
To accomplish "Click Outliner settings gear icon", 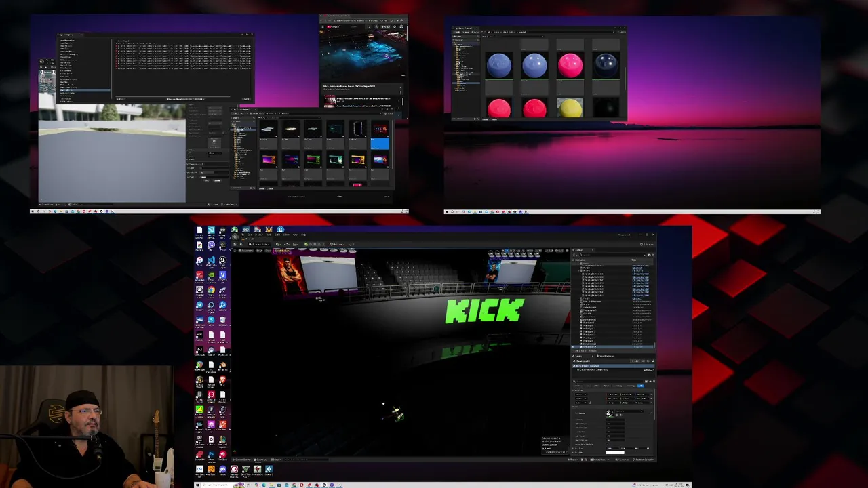I will (653, 255).
